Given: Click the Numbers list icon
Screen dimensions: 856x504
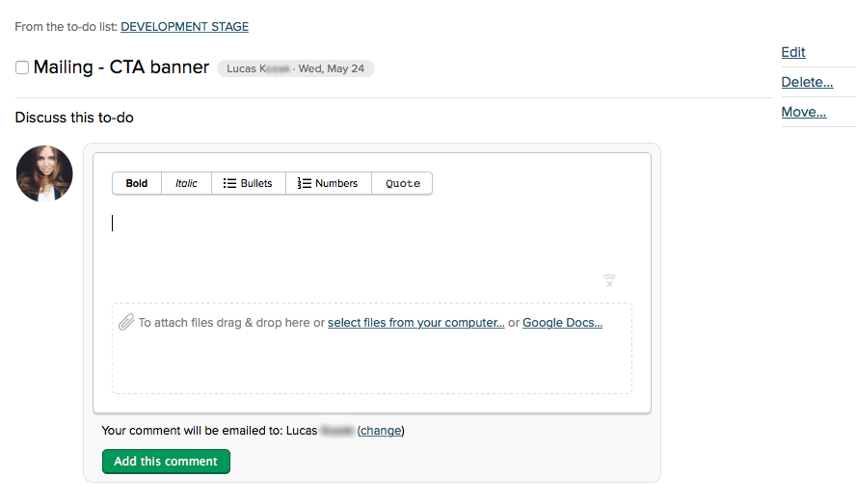Looking at the screenshot, I should coord(305,183).
